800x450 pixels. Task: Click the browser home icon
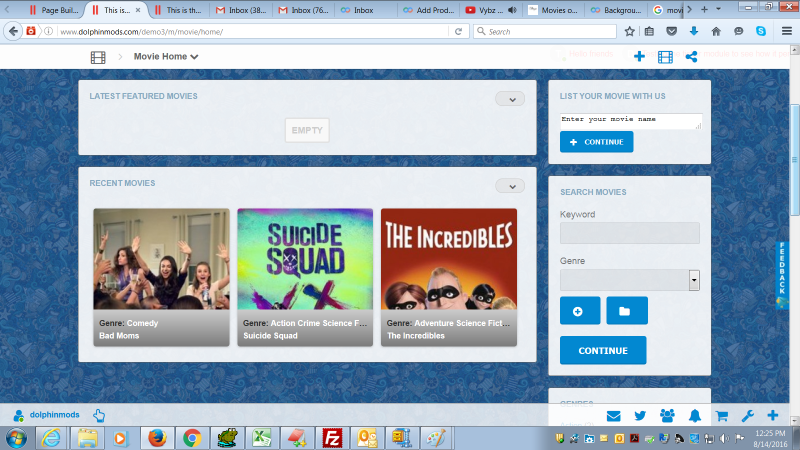(x=716, y=32)
